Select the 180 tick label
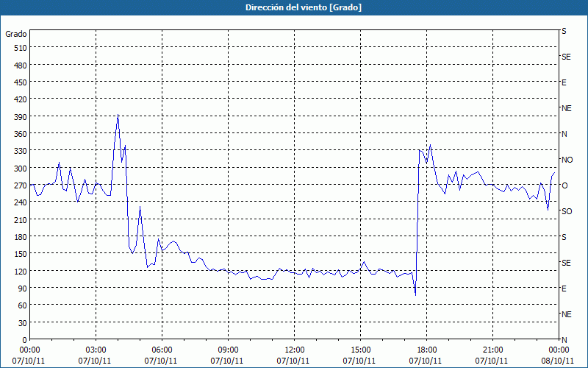The height and width of the screenshot is (368, 588). pyautogui.click(x=21, y=237)
